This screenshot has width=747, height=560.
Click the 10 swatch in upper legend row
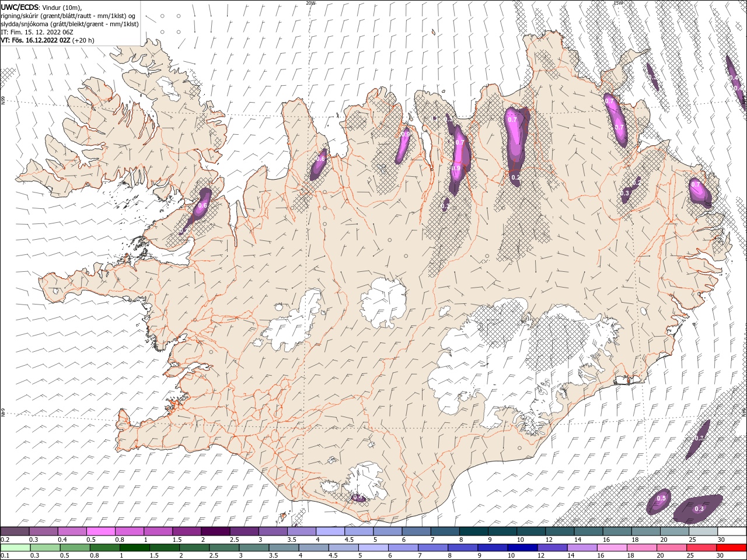click(531, 531)
